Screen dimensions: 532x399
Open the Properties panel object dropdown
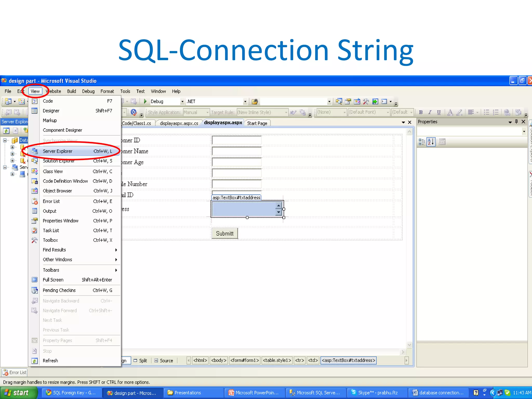[x=524, y=131]
